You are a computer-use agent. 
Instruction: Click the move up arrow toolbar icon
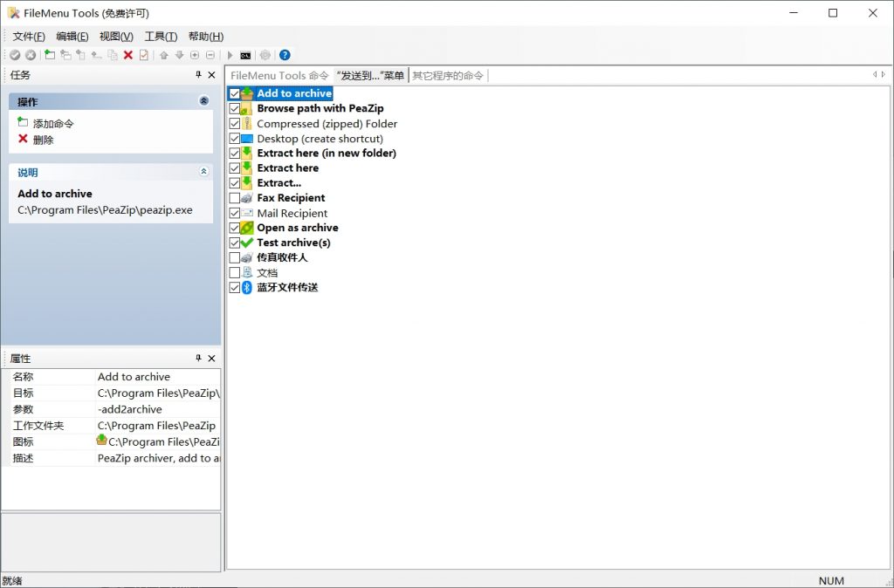(163, 55)
